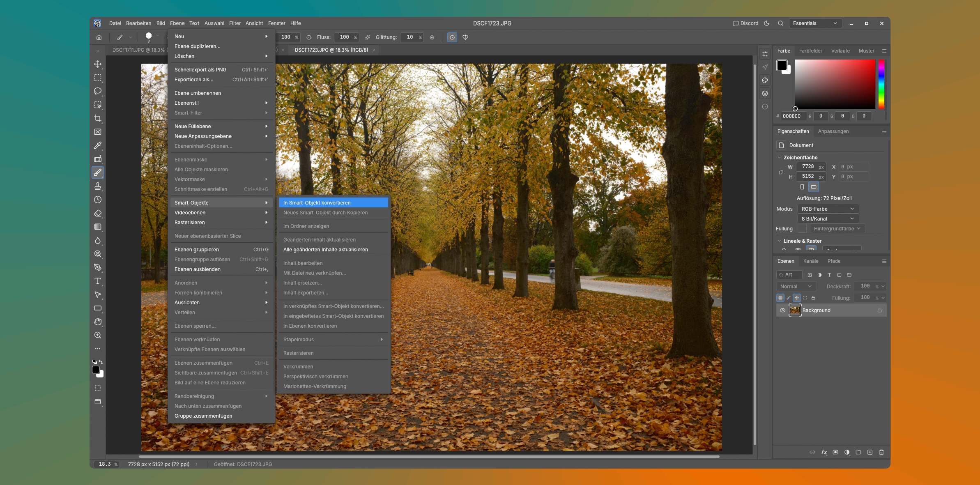Select portrait orientation for artboard
Screen dimensions: 980x485
pyautogui.click(x=802, y=187)
